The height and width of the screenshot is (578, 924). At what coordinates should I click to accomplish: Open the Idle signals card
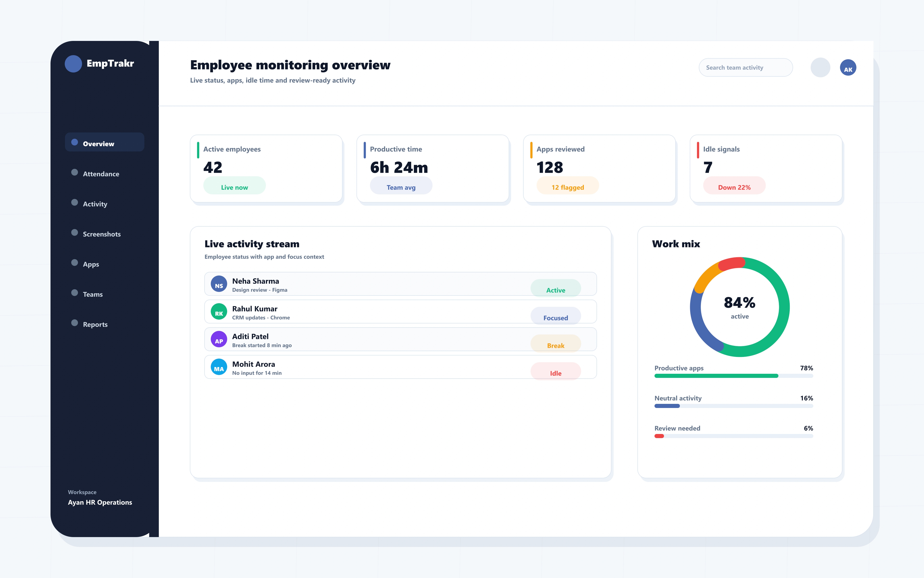coord(766,169)
